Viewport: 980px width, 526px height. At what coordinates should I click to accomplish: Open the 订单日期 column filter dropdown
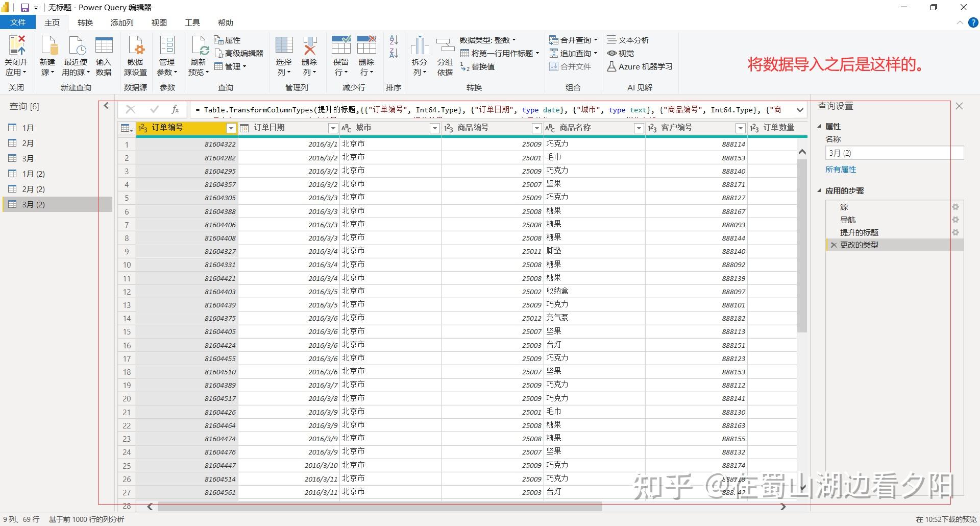click(x=333, y=128)
